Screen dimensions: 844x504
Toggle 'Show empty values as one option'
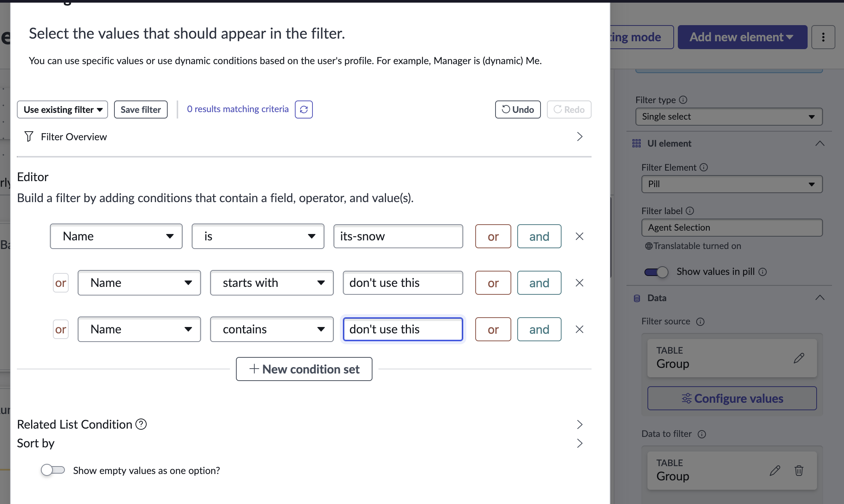[53, 470]
